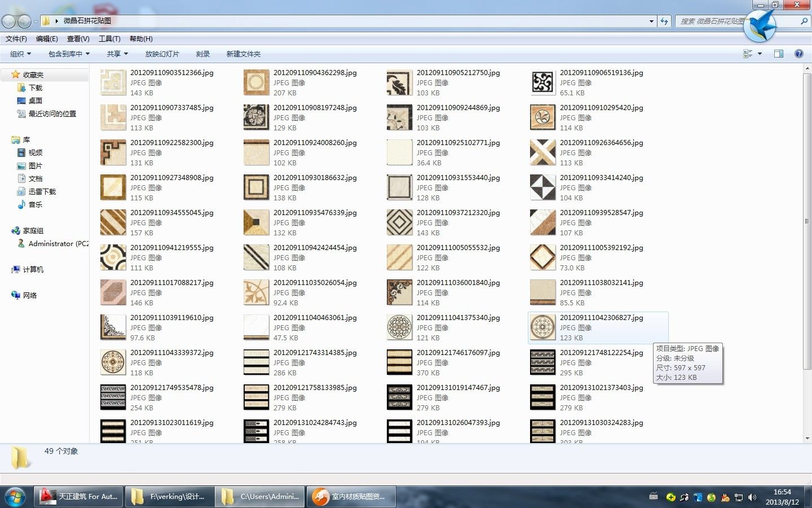812x508 pixels.
Task: Click the 新建文件夹 button
Action: click(x=243, y=54)
